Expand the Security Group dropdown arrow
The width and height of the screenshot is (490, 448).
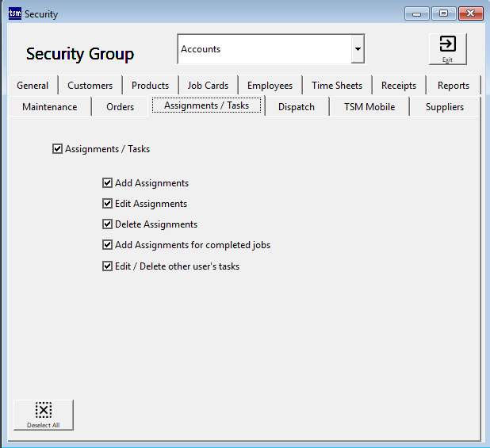click(x=358, y=49)
